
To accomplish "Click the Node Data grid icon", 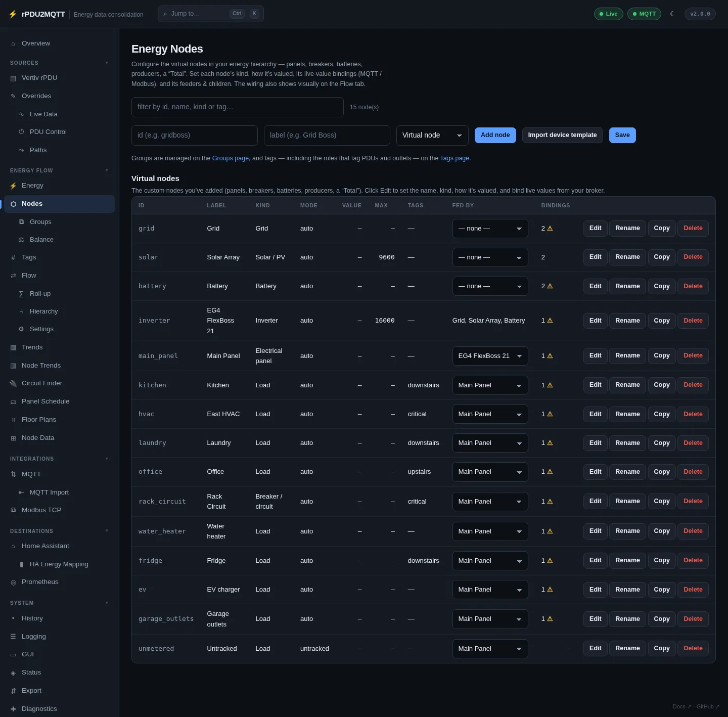I will tap(13, 438).
